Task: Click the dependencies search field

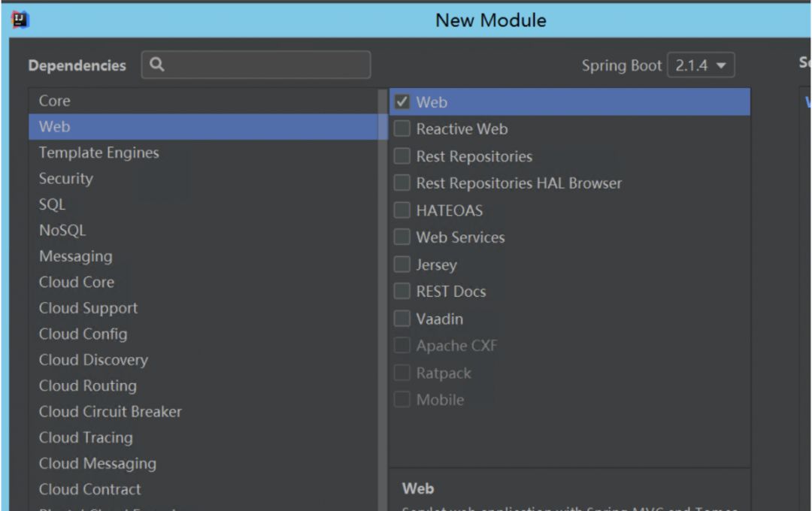Action: tap(256, 65)
